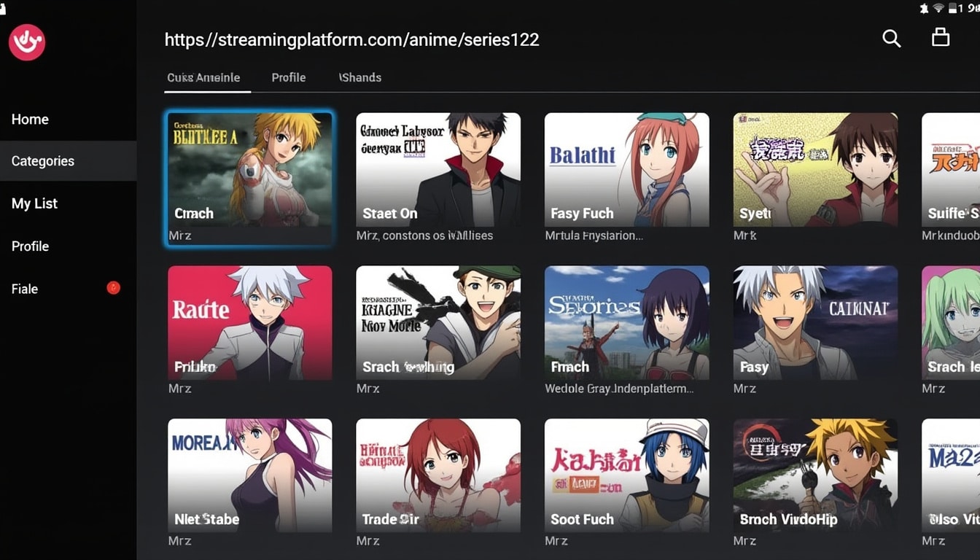Open Profile in the sidebar menu
Screen dimensions: 980x560
pyautogui.click(x=30, y=246)
